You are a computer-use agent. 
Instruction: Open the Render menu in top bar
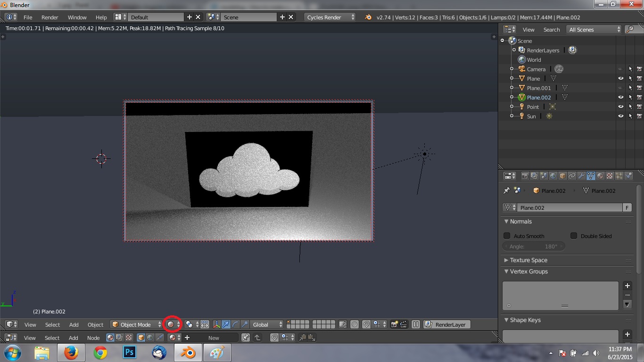click(x=50, y=17)
